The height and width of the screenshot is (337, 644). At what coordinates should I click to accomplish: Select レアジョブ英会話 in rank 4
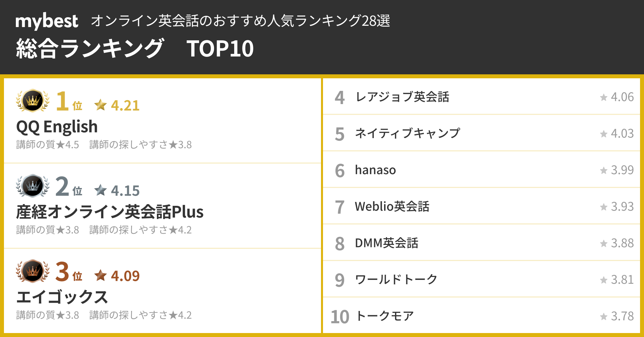(x=402, y=97)
